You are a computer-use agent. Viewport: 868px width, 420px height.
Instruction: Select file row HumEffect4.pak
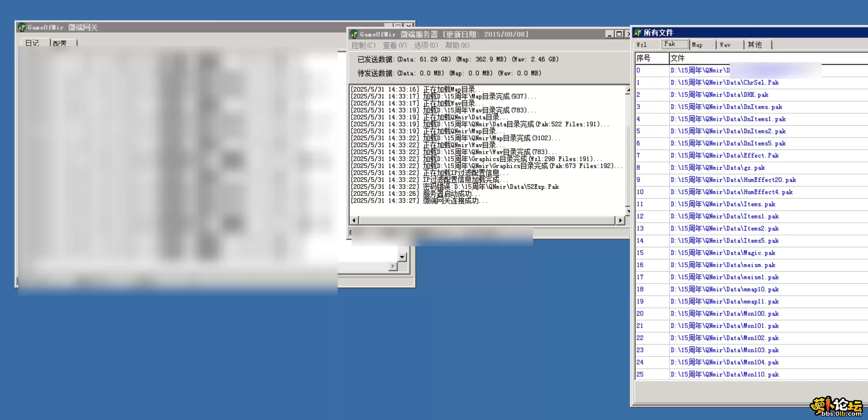[x=751, y=192]
